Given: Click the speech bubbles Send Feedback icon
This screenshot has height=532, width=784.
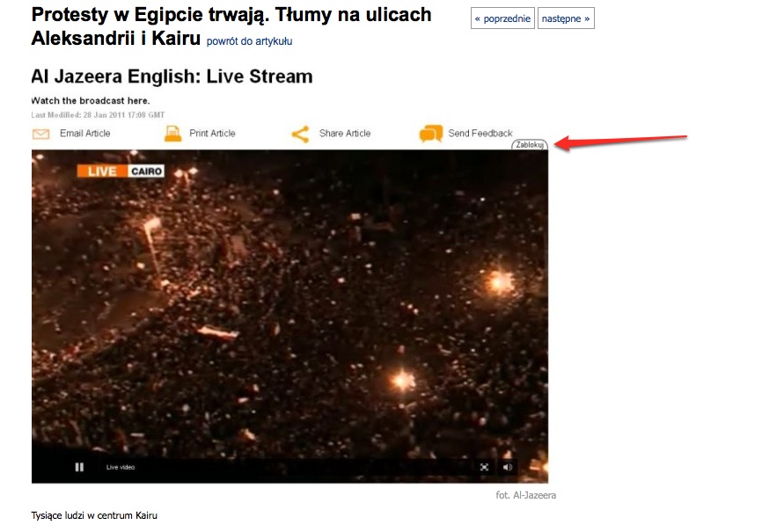Looking at the screenshot, I should click(431, 134).
